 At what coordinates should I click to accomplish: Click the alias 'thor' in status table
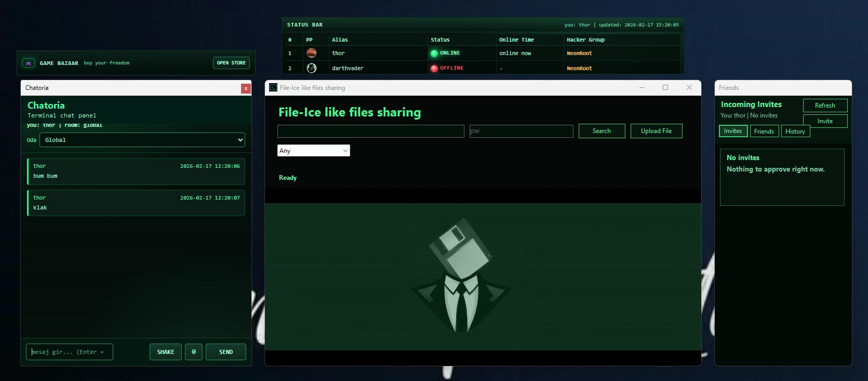coord(338,53)
